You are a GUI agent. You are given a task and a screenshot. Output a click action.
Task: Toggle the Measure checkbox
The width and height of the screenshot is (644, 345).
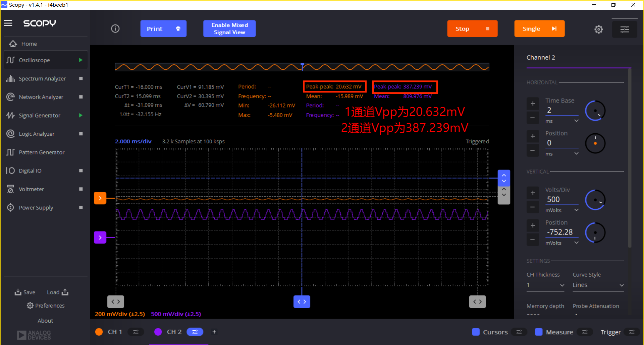539,332
